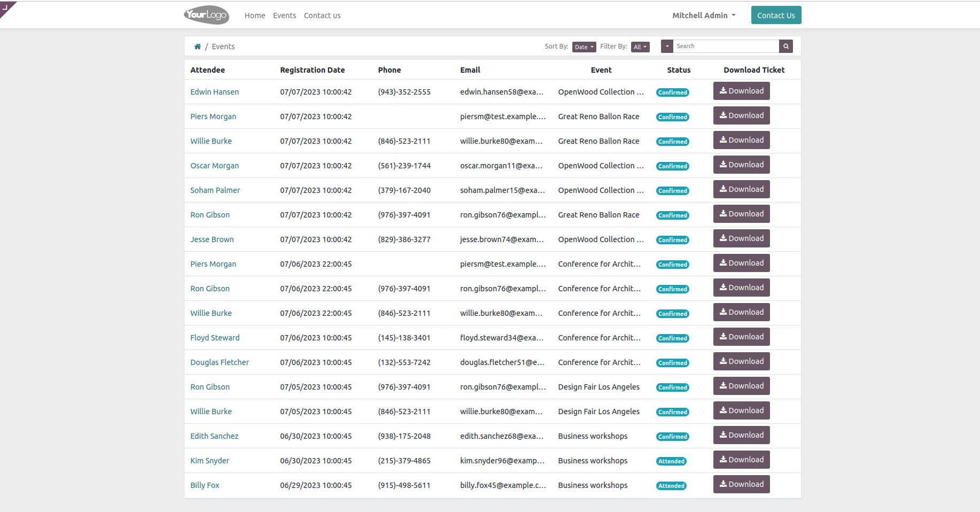Click the Status column header

point(679,70)
